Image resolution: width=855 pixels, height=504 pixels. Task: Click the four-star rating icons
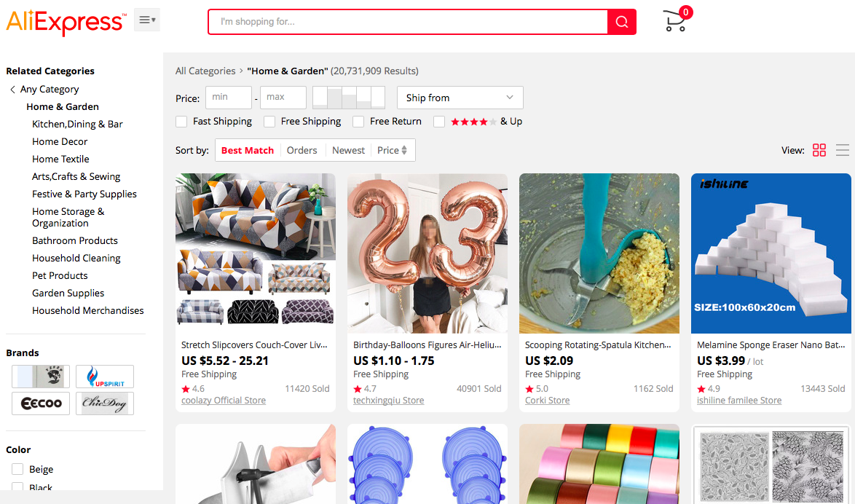[x=473, y=122]
